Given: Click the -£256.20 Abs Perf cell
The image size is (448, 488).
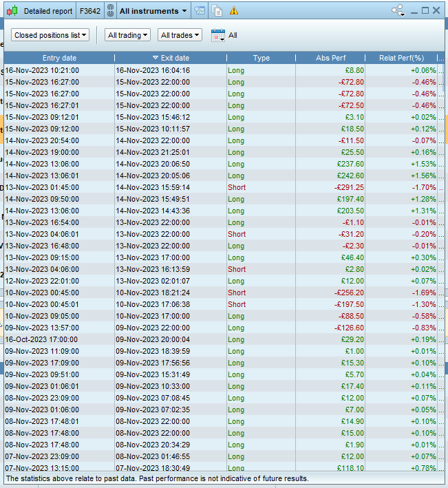Looking at the screenshot, I should 349,293.
